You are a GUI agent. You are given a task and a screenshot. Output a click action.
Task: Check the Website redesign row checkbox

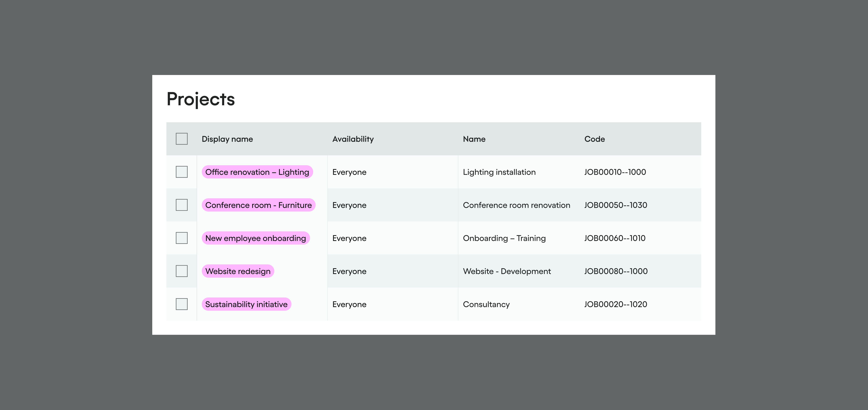pyautogui.click(x=182, y=271)
